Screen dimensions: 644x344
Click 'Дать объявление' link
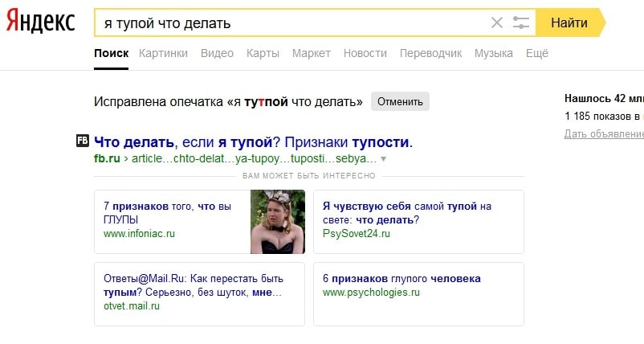coord(604,133)
